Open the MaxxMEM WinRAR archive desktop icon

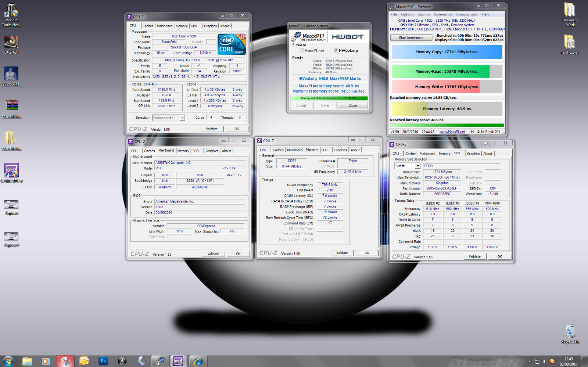pyautogui.click(x=11, y=109)
